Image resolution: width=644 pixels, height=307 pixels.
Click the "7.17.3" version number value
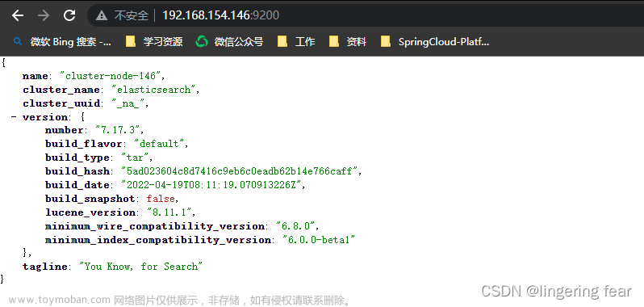(x=119, y=130)
